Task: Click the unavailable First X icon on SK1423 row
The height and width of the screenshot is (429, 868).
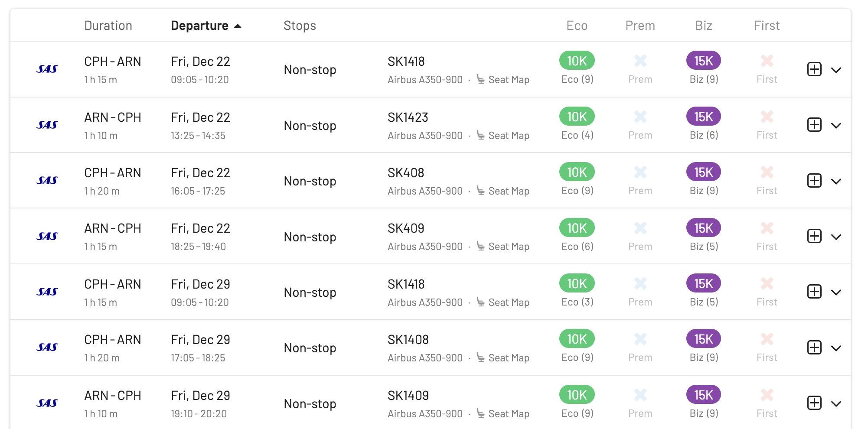Action: point(767,117)
